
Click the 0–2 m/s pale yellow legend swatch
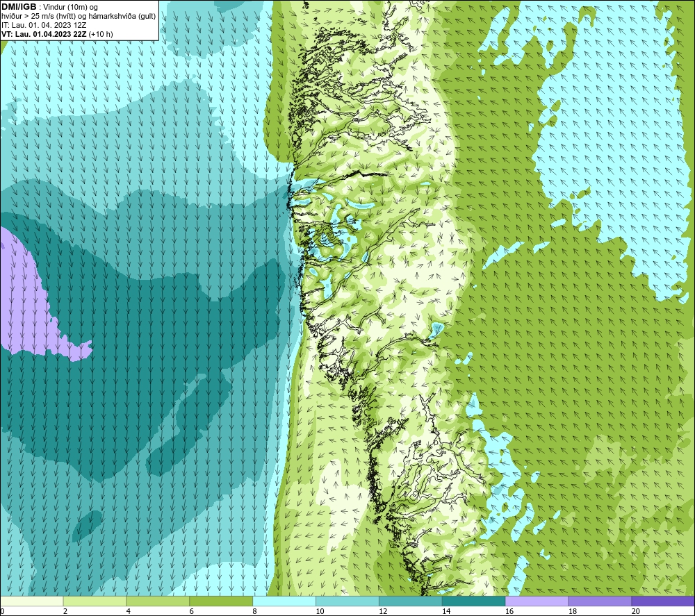pos(32,601)
